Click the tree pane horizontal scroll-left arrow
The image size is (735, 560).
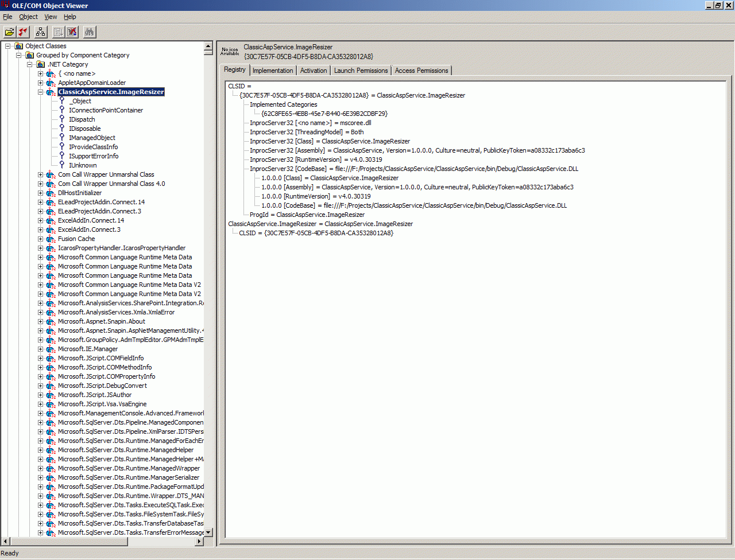coord(5,541)
